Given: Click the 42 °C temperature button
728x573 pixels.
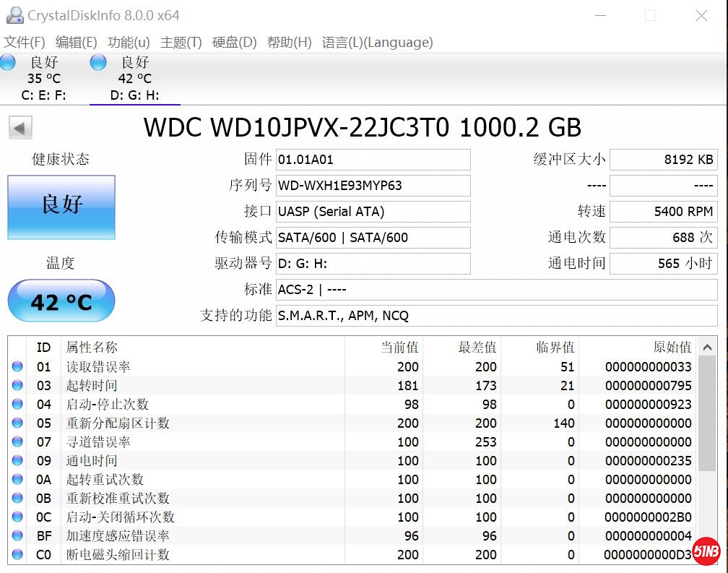Looking at the screenshot, I should click(61, 301).
